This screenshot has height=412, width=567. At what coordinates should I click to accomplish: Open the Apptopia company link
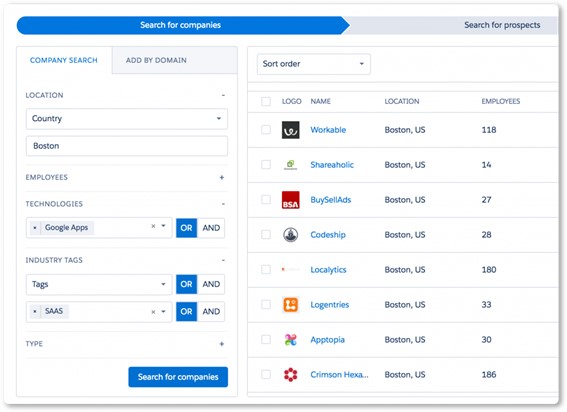[327, 340]
